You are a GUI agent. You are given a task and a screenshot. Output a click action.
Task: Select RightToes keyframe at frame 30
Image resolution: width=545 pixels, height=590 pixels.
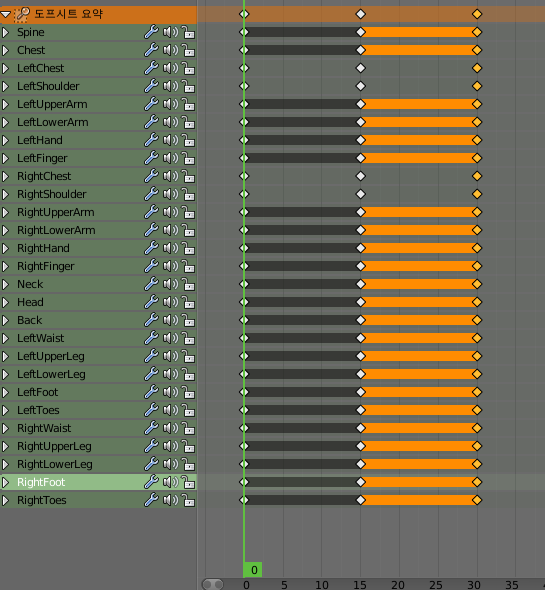tap(477, 500)
